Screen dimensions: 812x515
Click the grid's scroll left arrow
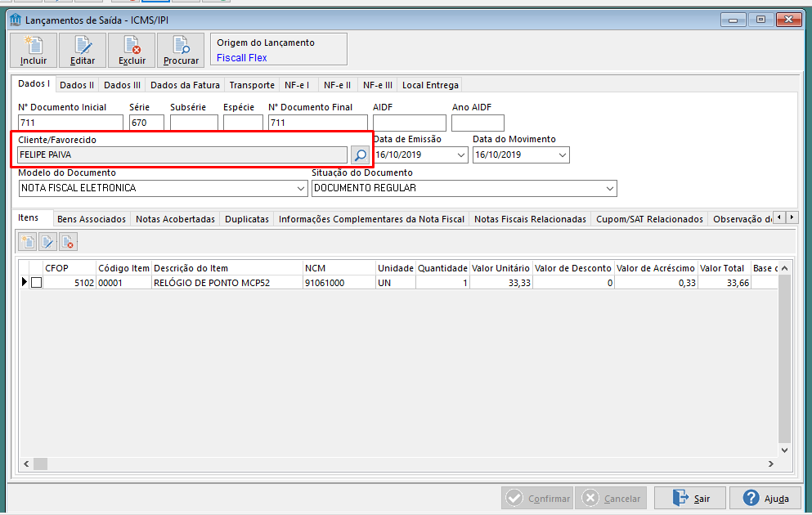point(26,463)
